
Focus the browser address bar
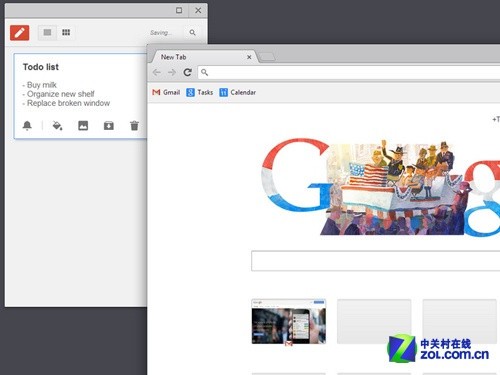pyautogui.click(x=349, y=72)
